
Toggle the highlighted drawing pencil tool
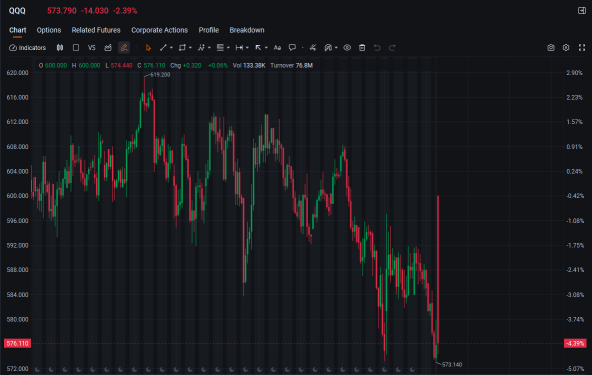point(124,48)
